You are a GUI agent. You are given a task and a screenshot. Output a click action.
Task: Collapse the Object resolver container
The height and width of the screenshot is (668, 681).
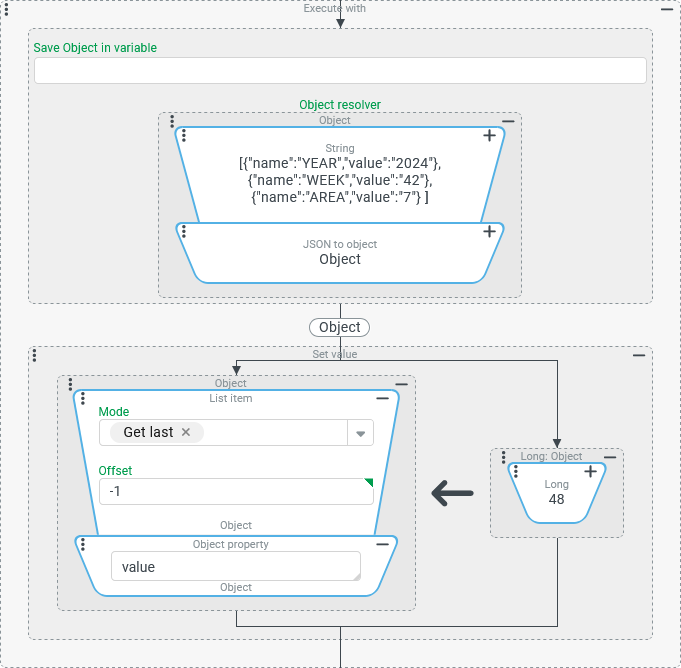click(508, 122)
